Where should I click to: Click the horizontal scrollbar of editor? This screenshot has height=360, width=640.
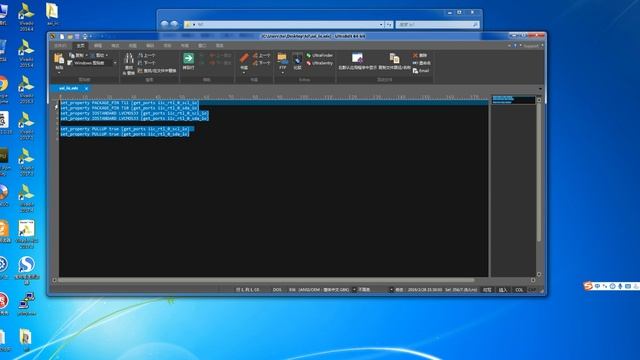point(265,280)
